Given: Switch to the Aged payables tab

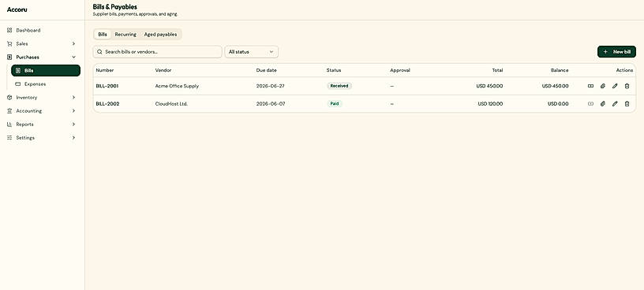Looking at the screenshot, I should (x=160, y=35).
